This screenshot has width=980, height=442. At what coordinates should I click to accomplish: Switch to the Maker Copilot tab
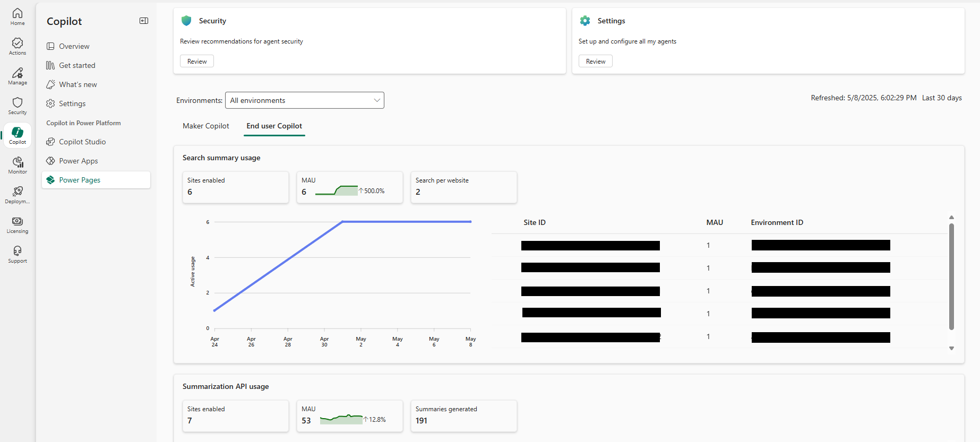pos(206,126)
